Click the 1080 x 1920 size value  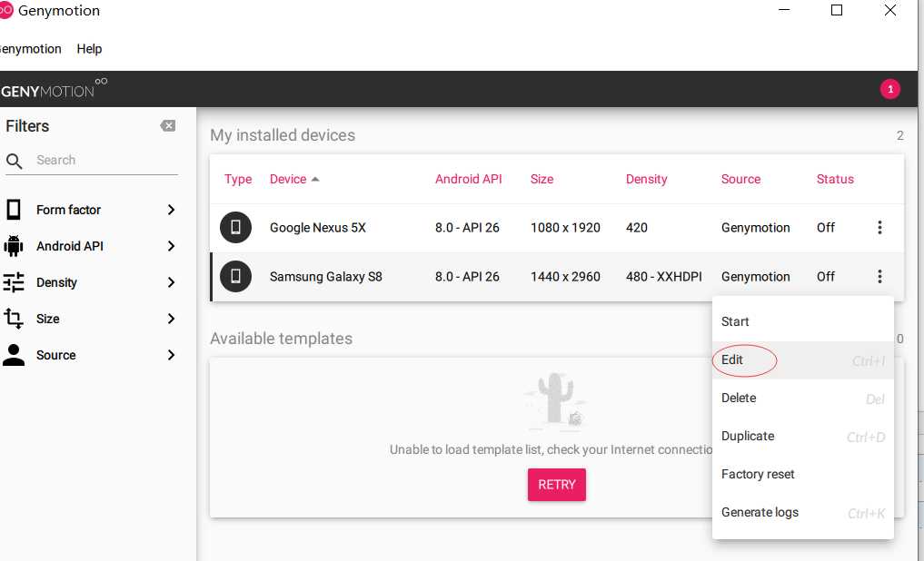coord(565,227)
